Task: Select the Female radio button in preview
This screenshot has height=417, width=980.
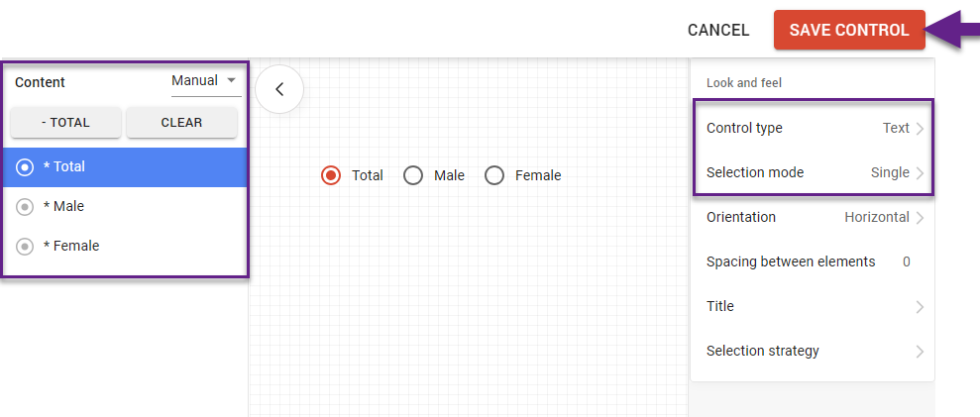Action: [x=494, y=175]
